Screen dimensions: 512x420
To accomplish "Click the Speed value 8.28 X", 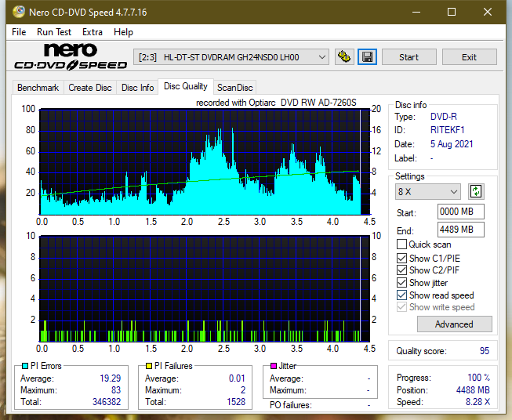I will [x=478, y=402].
